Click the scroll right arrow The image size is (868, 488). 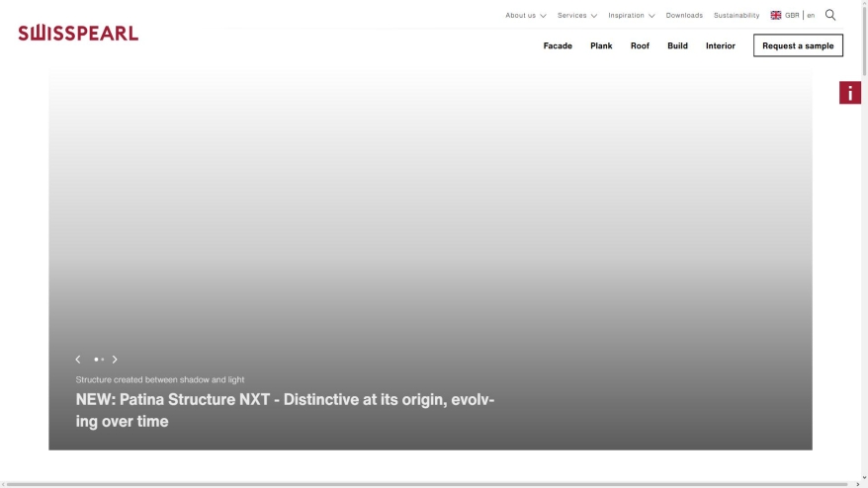pos(857,485)
